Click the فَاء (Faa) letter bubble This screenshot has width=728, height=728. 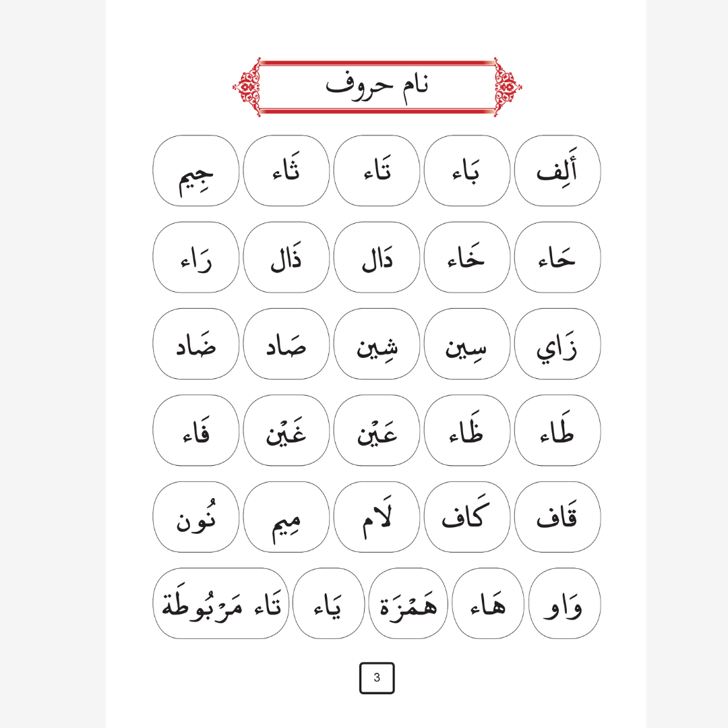pos(196,430)
